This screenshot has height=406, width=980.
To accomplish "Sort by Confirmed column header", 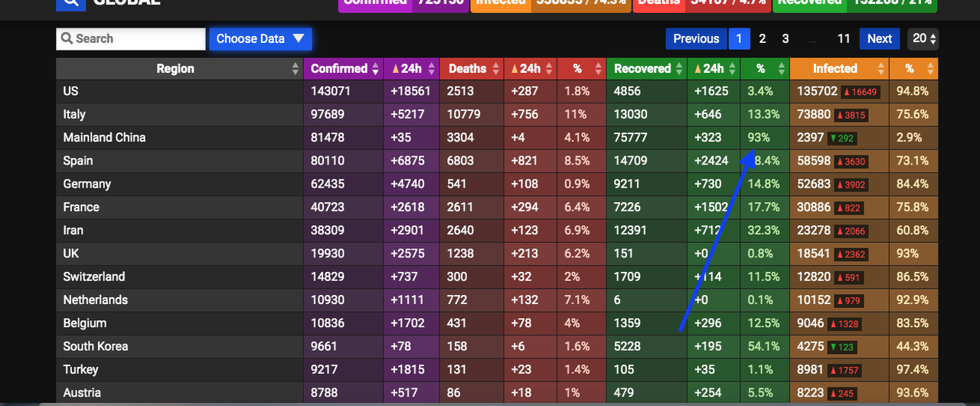I will pyautogui.click(x=344, y=69).
